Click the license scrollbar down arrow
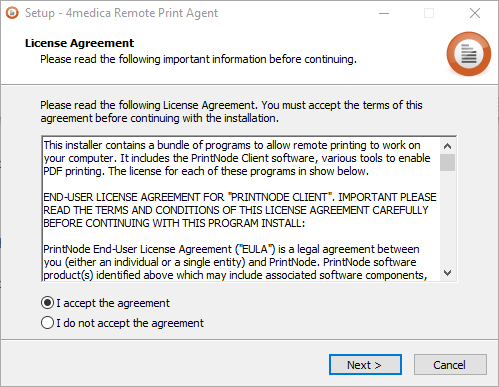The width and height of the screenshot is (499, 387). (447, 273)
